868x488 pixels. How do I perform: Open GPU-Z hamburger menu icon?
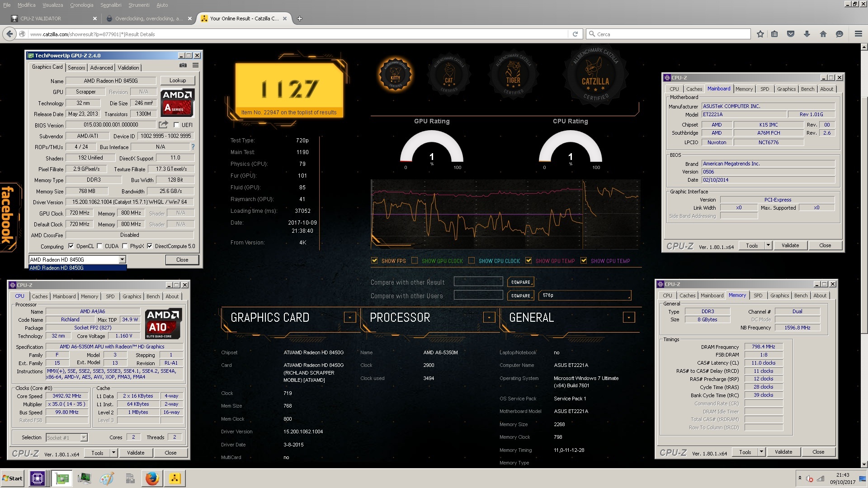point(196,66)
